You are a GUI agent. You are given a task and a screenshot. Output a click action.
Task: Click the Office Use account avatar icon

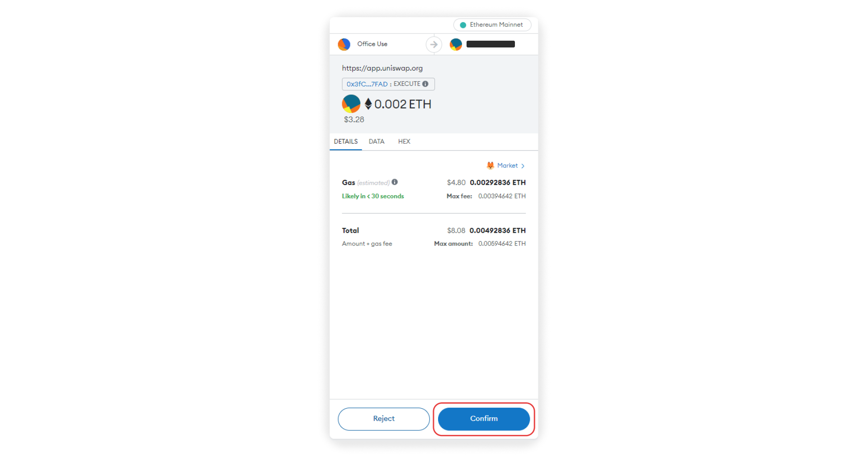pos(344,44)
